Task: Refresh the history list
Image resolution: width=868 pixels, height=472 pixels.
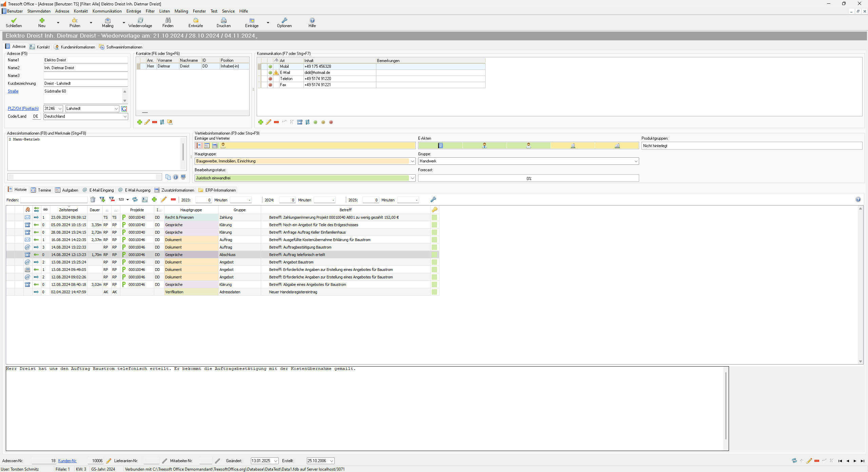Action: click(x=135, y=200)
